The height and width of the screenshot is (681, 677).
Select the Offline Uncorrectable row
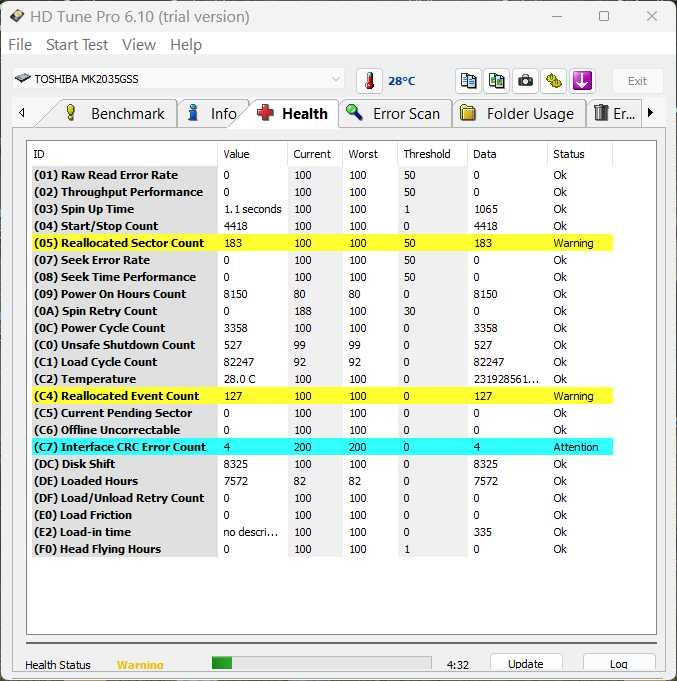click(322, 430)
